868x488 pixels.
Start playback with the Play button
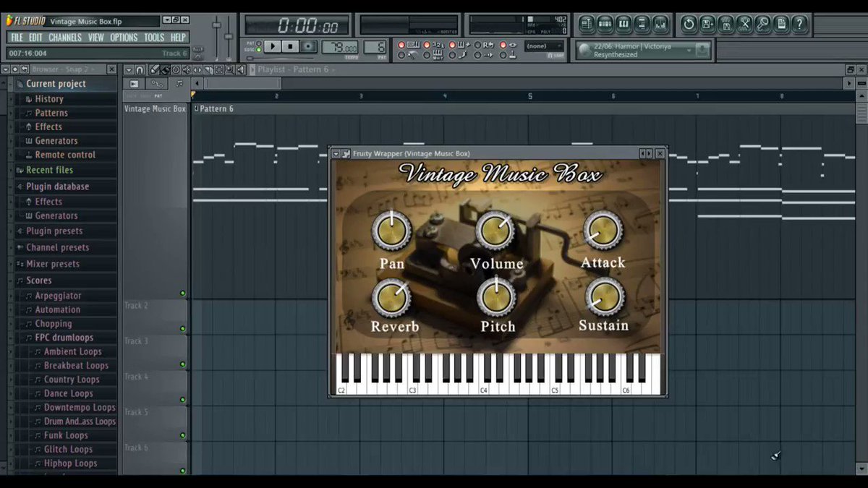click(x=273, y=46)
